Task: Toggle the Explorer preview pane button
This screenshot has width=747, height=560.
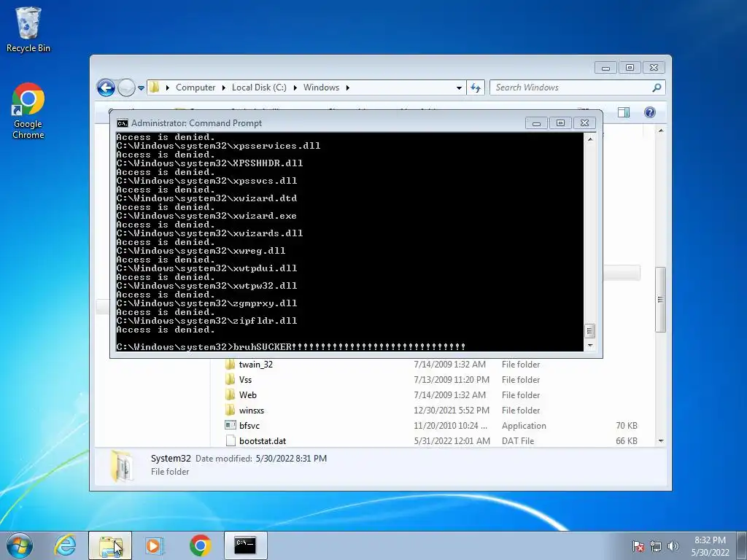Action: point(624,112)
